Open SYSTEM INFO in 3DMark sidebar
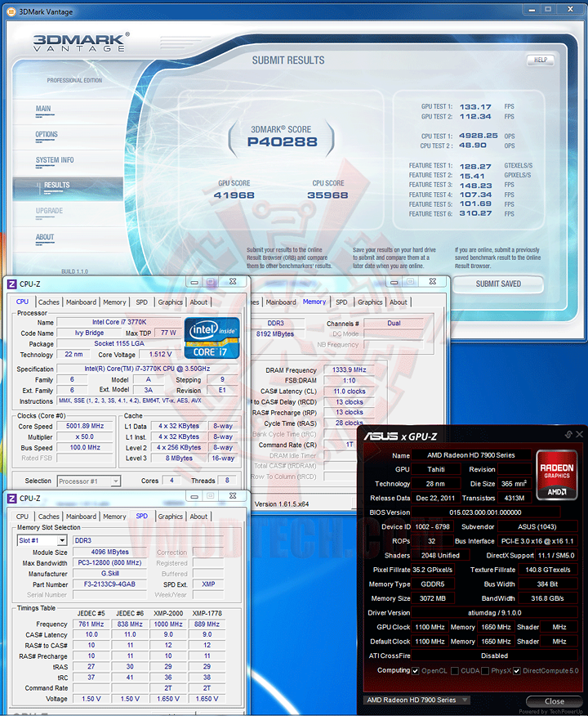 coord(55,160)
